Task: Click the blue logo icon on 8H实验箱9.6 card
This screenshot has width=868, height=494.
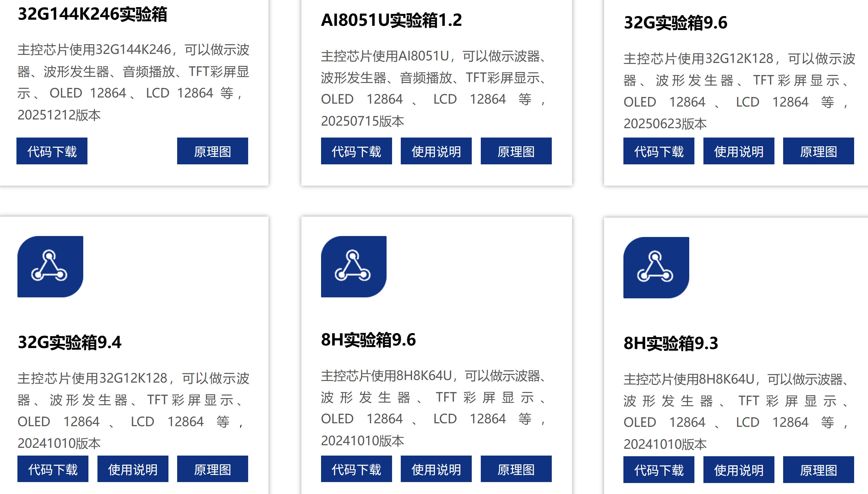Action: [354, 266]
